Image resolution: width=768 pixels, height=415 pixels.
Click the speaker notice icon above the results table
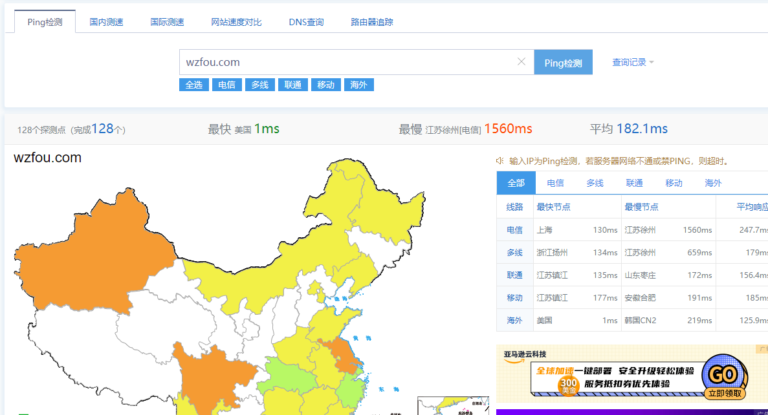coord(500,161)
